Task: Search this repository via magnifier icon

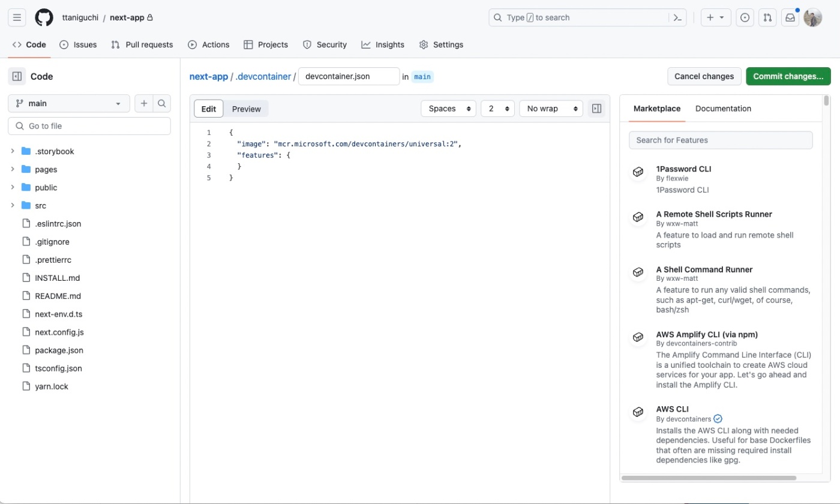Action: [x=162, y=103]
